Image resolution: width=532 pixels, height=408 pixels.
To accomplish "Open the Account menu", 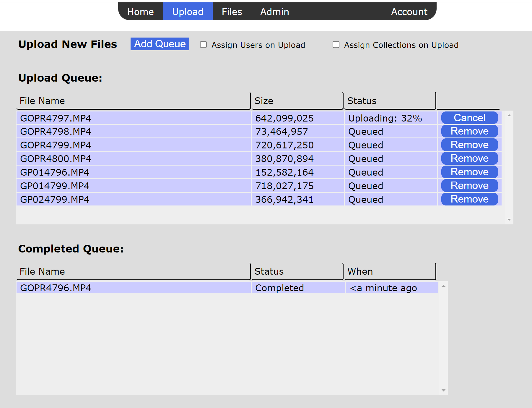I will click(409, 12).
